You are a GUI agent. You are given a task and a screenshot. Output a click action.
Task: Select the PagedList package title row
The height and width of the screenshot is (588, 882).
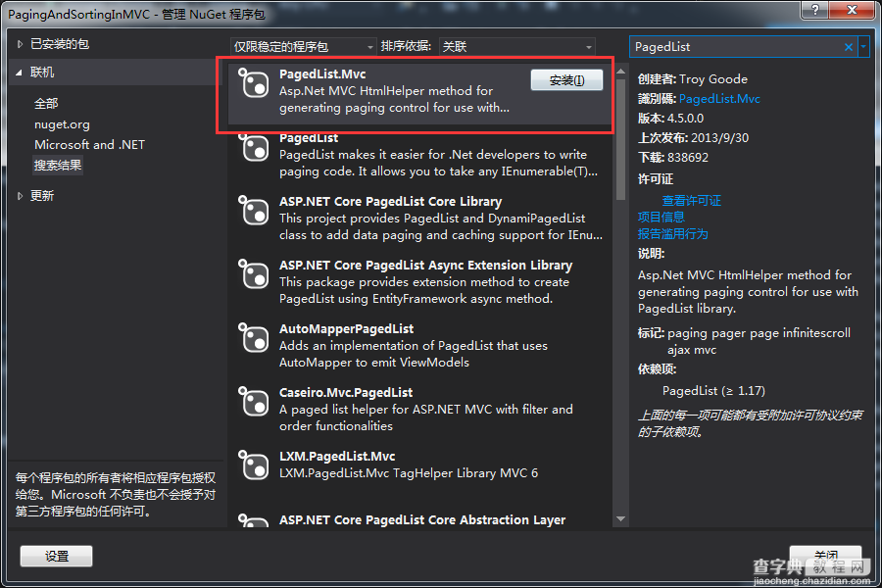[x=309, y=138]
